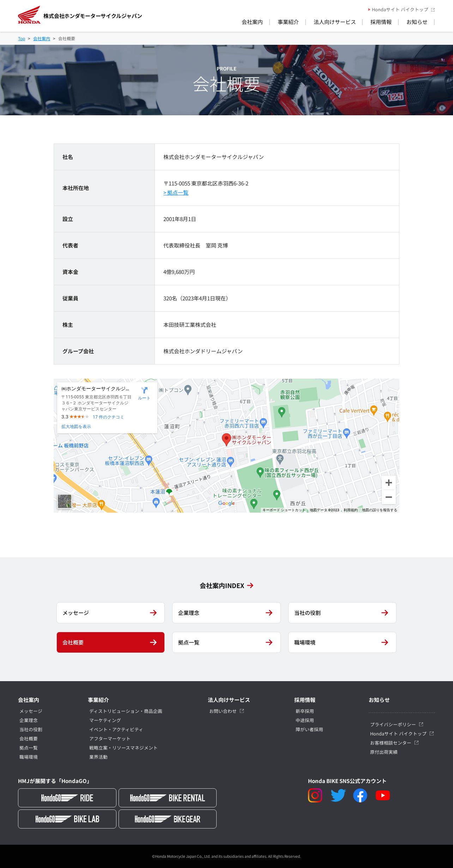Open the 当社の役割 index card
The width and height of the screenshot is (453, 868).
pyautogui.click(x=342, y=613)
